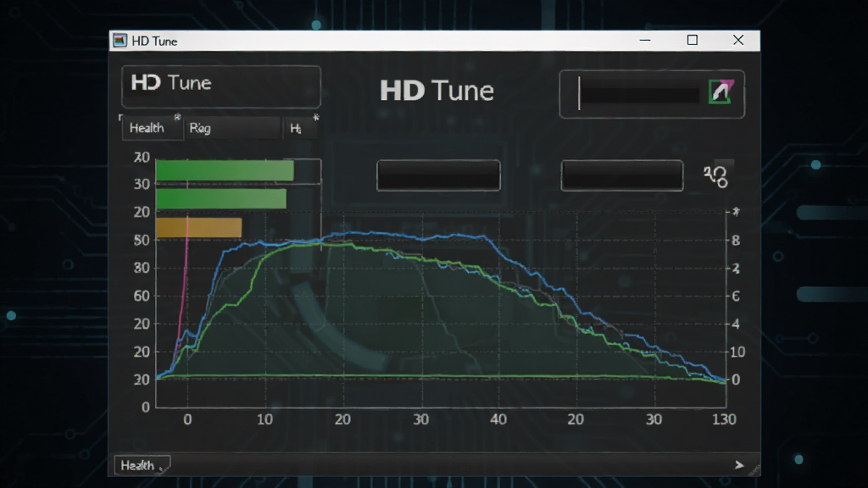Click the large HD Tune heading
The width and height of the screenshot is (868, 488).
437,90
